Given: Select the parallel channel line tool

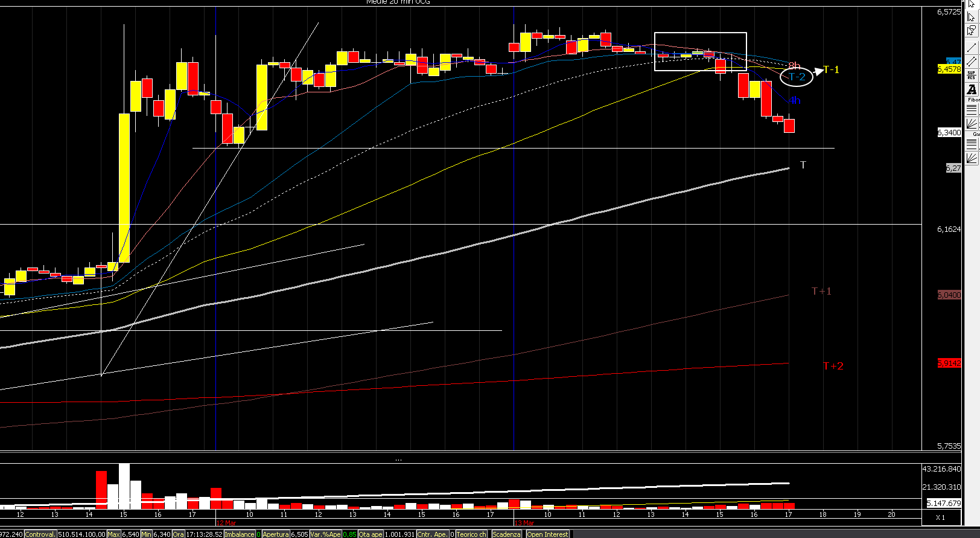Looking at the screenshot, I should [x=971, y=61].
